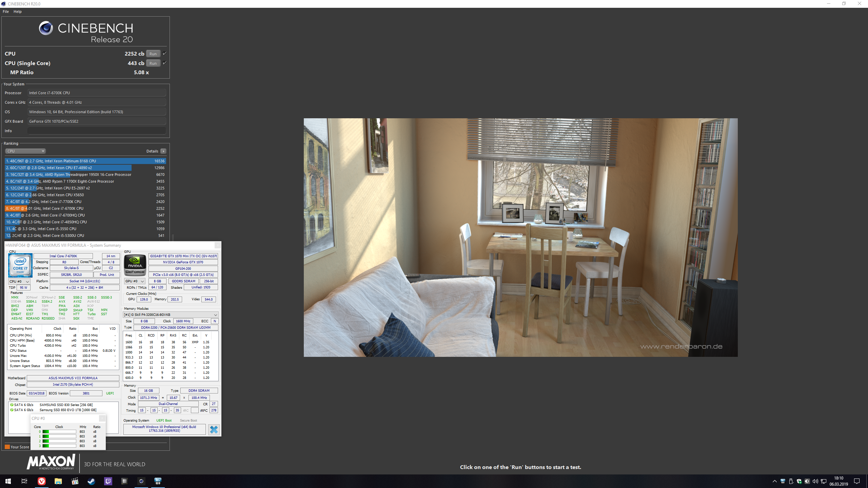Click the blue X button in HWiNFO
The image size is (868, 488).
(214, 430)
